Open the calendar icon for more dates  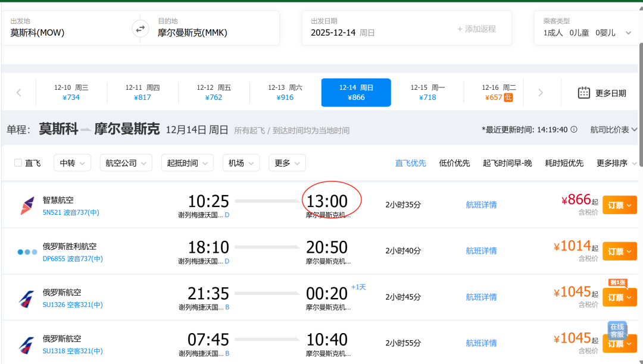(583, 93)
